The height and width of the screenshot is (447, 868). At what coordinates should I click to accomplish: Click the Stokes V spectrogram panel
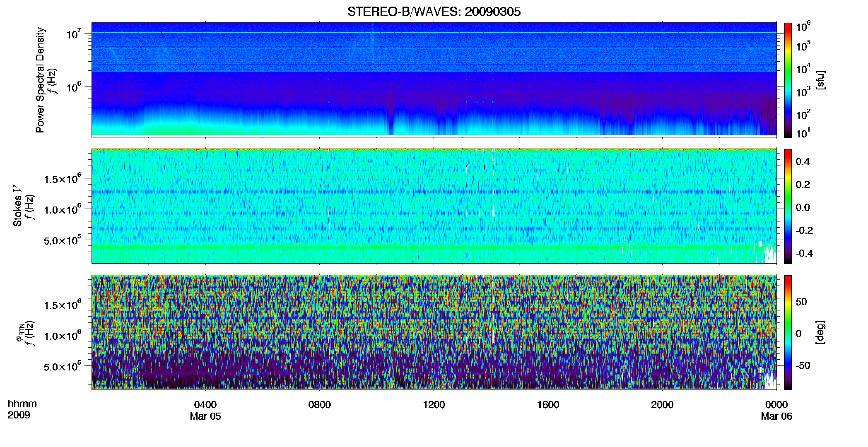(434, 206)
